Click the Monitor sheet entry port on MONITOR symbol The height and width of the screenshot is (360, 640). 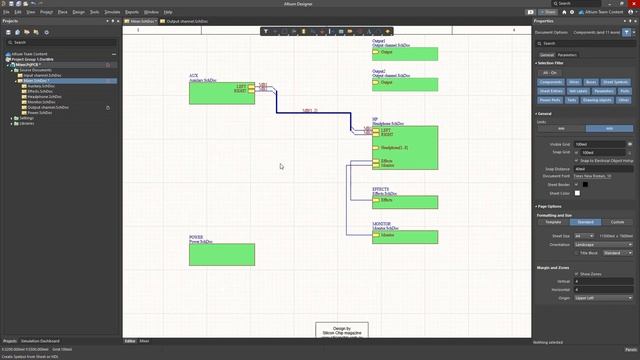click(376, 235)
